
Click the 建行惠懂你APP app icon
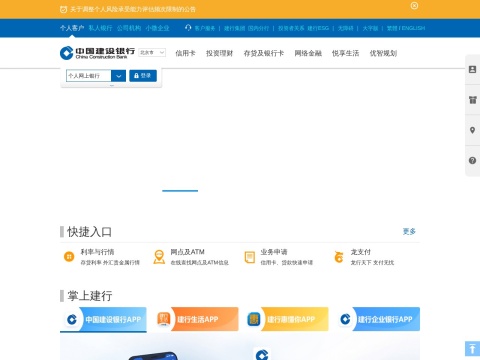(254, 319)
